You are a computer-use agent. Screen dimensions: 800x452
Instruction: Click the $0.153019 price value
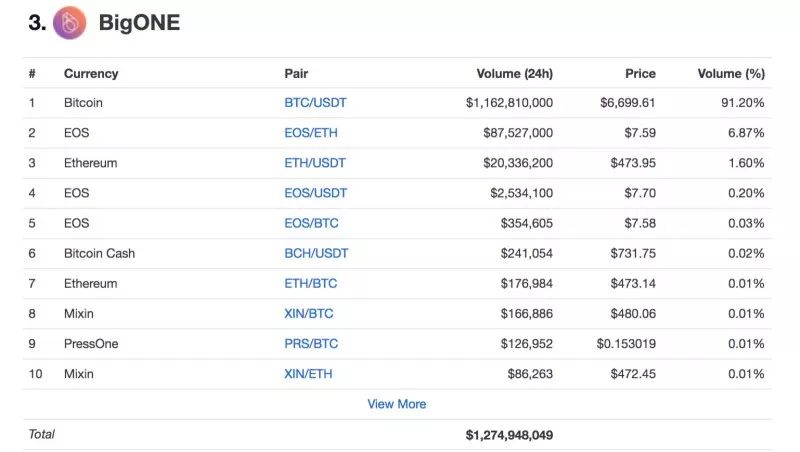pos(626,343)
